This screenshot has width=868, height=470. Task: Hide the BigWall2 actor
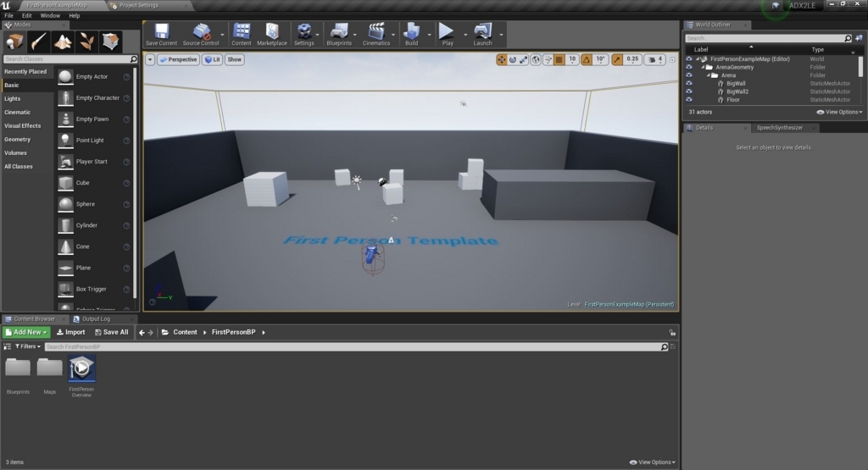[x=689, y=91]
